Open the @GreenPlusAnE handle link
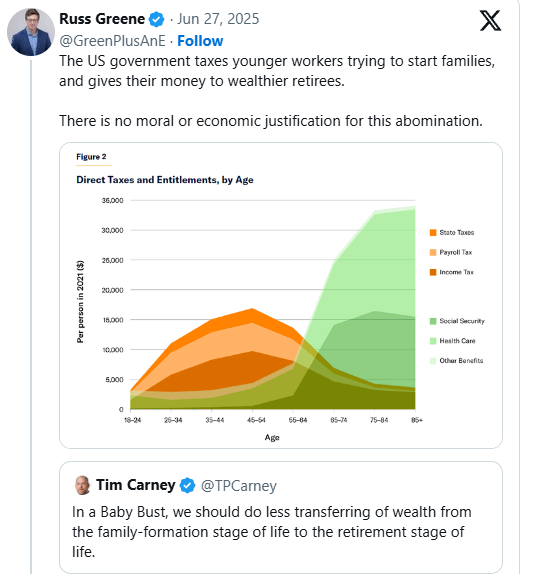Screen dimensions: 539x574 pyautogui.click(x=112, y=41)
